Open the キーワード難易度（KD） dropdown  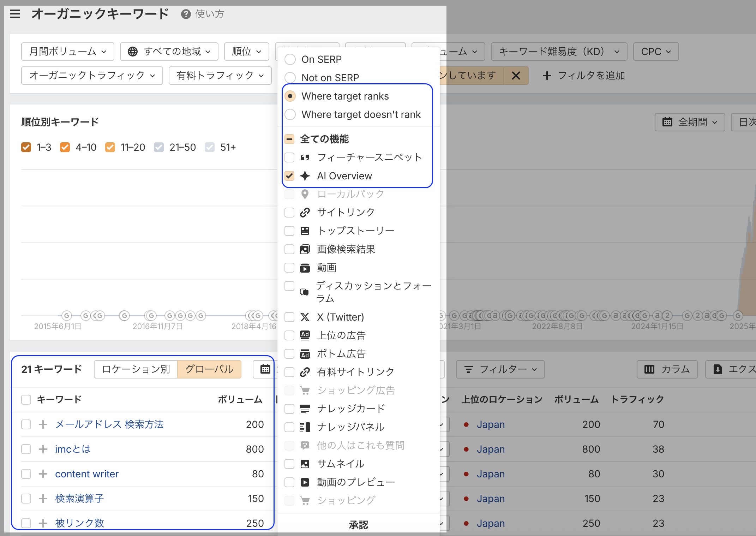click(559, 52)
